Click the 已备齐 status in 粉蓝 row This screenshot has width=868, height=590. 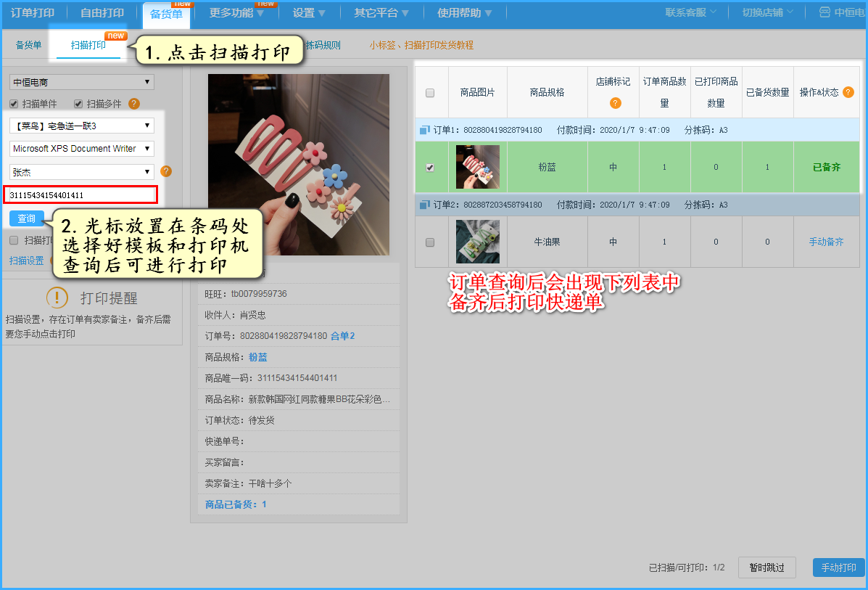827,167
